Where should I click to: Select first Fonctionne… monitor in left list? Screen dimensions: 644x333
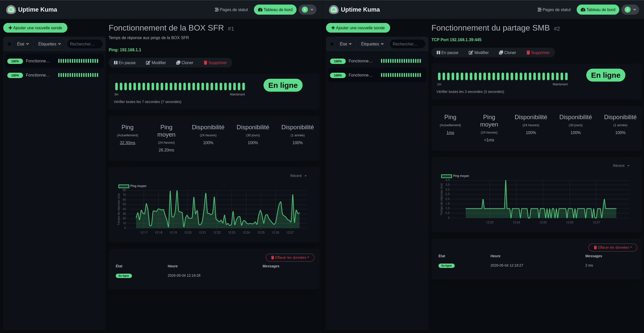tap(54, 61)
